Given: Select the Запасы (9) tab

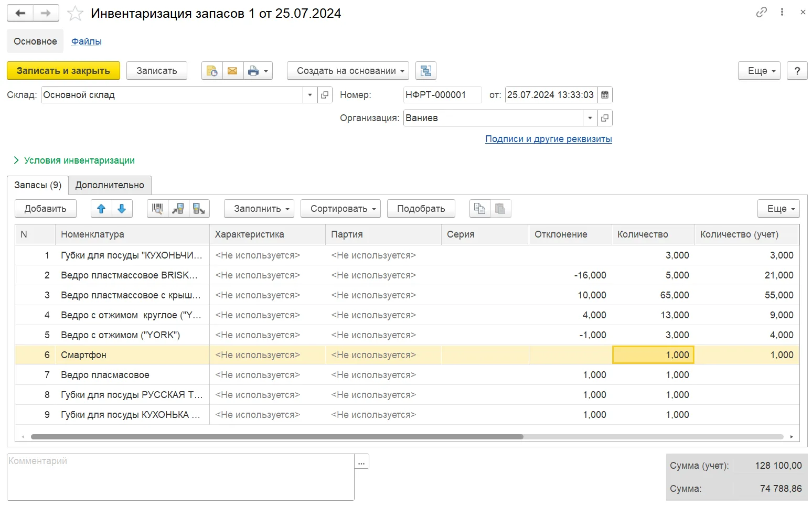Looking at the screenshot, I should point(38,185).
